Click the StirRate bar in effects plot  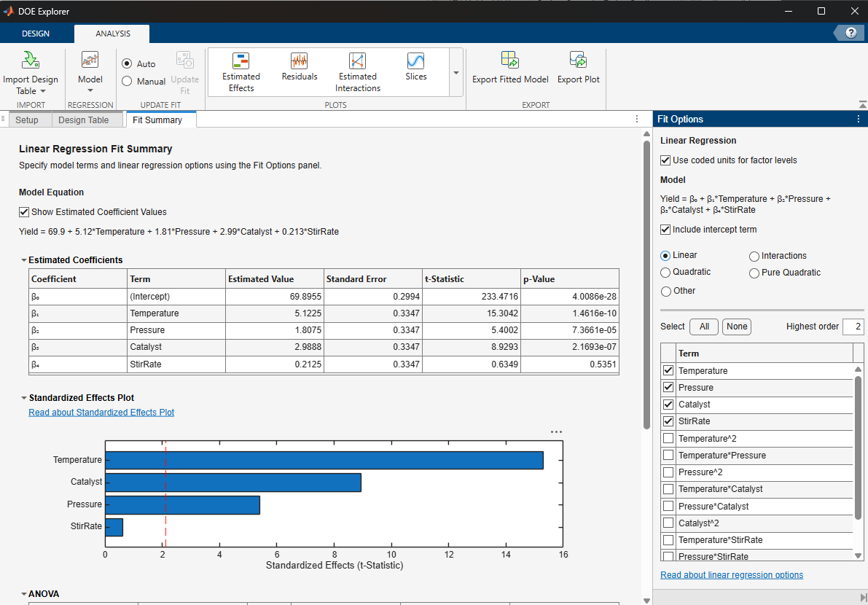click(114, 527)
